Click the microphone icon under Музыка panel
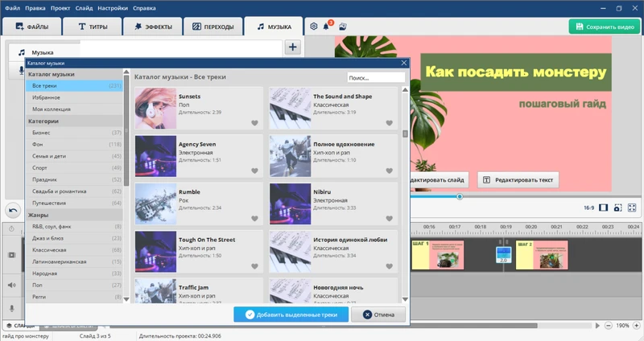This screenshot has width=644, height=341. (22, 71)
